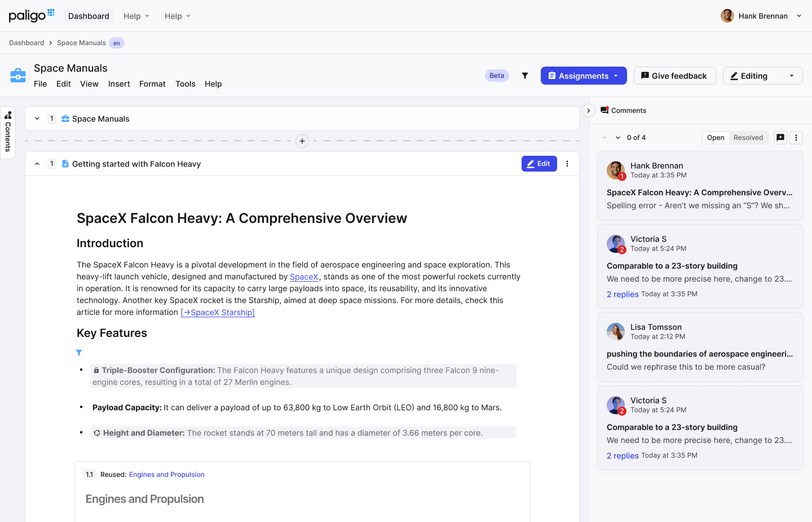
Task: Click the add comment icon button
Action: coord(780,138)
